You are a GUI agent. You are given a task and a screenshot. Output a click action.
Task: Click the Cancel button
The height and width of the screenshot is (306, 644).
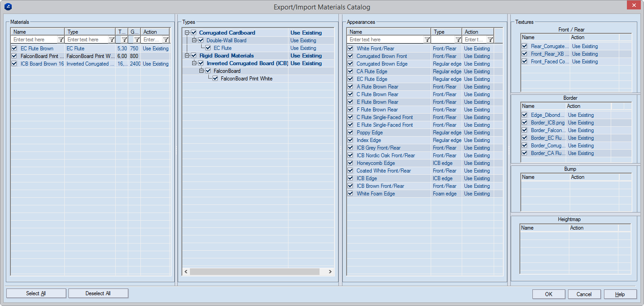[584, 294]
